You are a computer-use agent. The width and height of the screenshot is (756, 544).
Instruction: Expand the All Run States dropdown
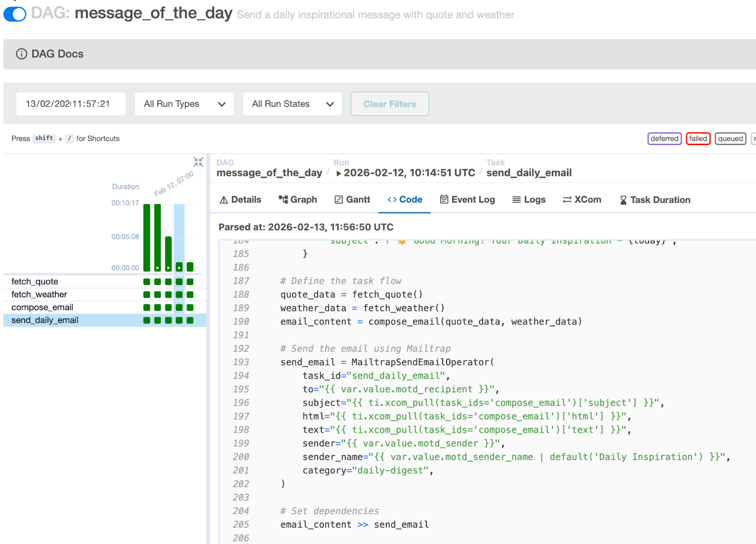tap(292, 104)
